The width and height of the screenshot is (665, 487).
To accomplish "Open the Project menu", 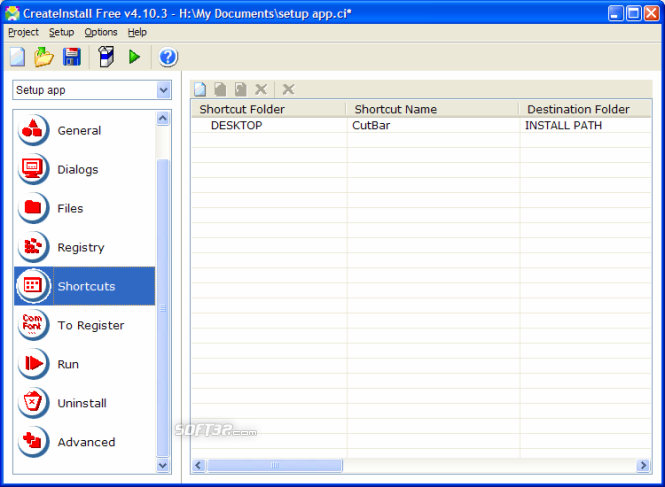I will (x=23, y=32).
